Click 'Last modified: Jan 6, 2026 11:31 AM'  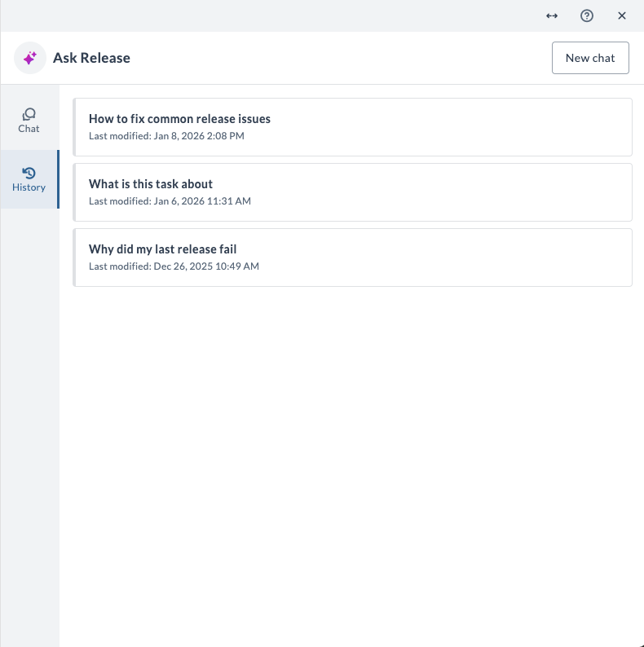(170, 201)
